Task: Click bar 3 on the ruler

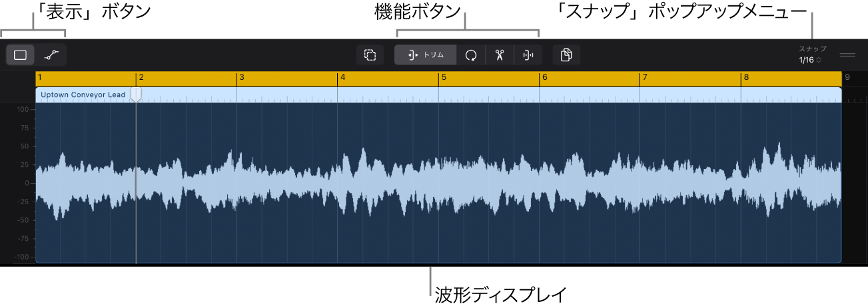Action: [x=242, y=78]
